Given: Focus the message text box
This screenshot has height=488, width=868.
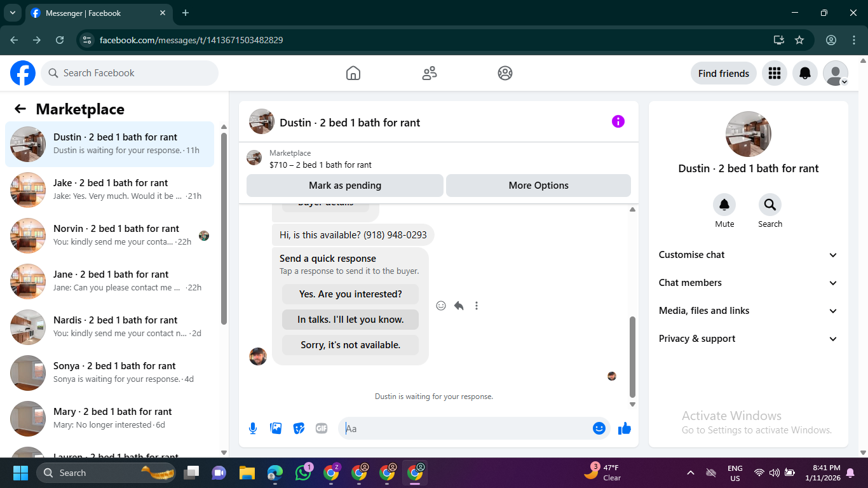Looking at the screenshot, I should pyautogui.click(x=467, y=428).
